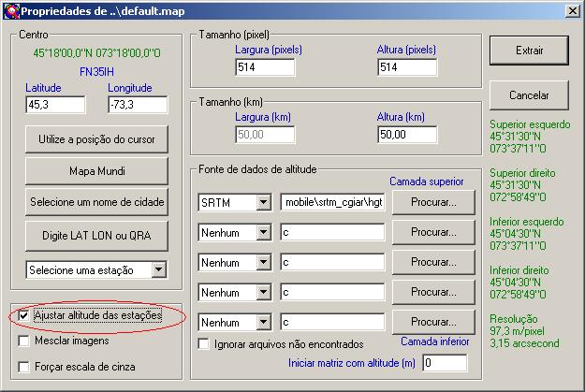Click 'Digite LAT LON ou QRA' button
This screenshot has width=585, height=392.
(96, 236)
